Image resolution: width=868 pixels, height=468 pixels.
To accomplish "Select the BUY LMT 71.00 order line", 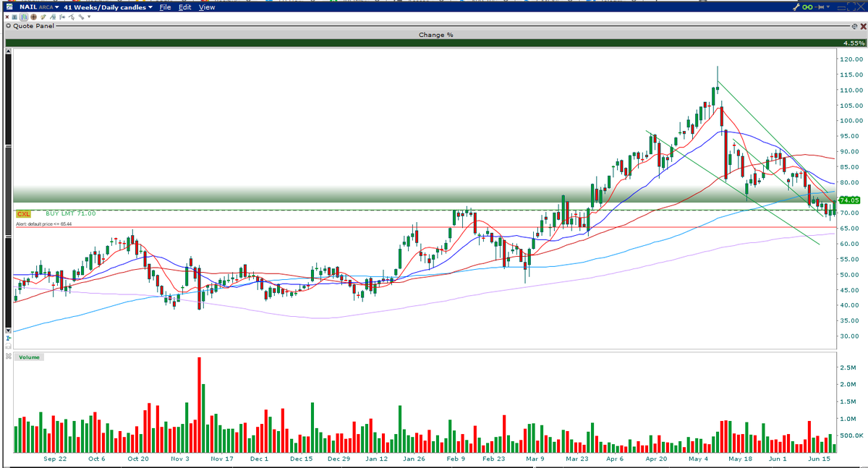I will click(70, 213).
